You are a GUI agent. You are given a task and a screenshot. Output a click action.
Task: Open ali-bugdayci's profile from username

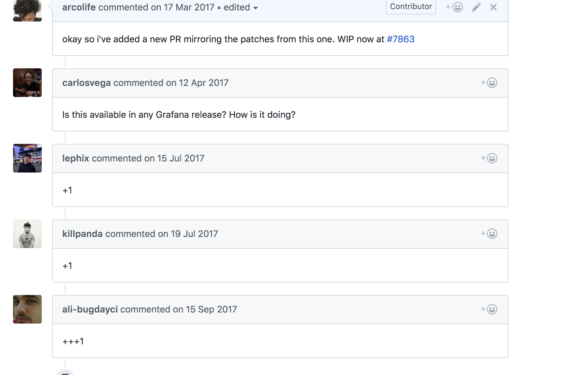(90, 309)
